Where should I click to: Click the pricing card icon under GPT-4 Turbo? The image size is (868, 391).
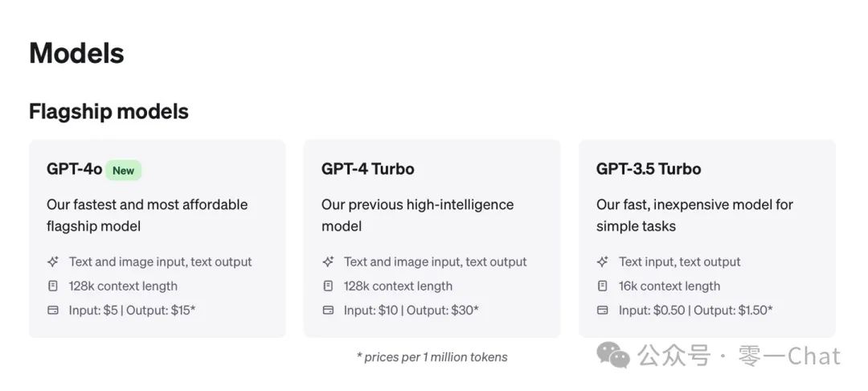[x=328, y=310]
